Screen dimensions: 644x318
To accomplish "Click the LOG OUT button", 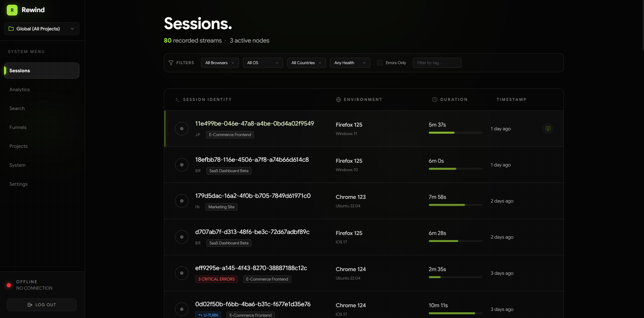I will [42, 305].
